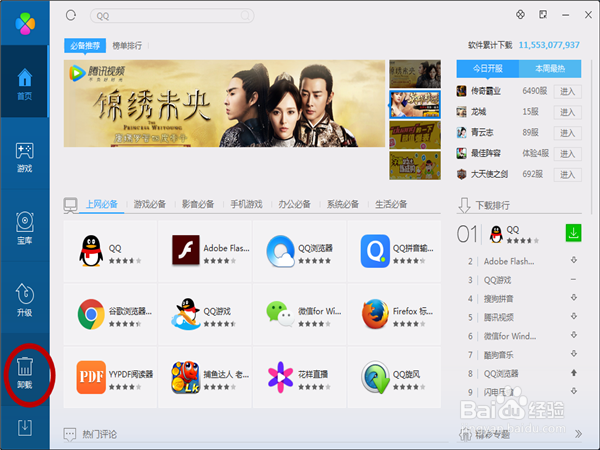Click download arrow for 腾讯视频 ranking

click(x=574, y=316)
